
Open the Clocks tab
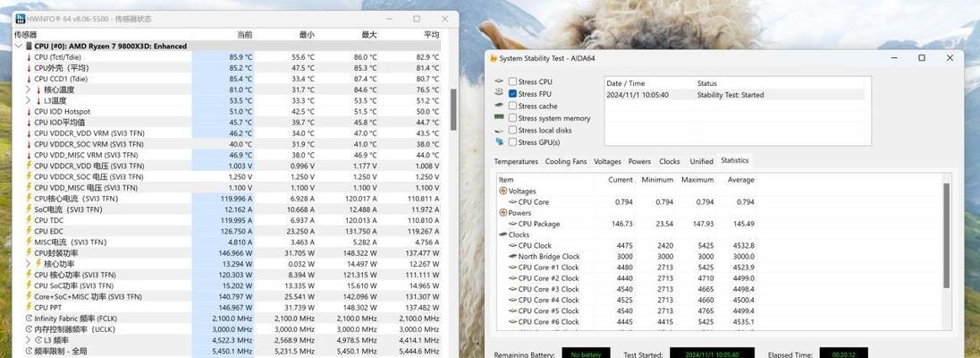click(670, 161)
